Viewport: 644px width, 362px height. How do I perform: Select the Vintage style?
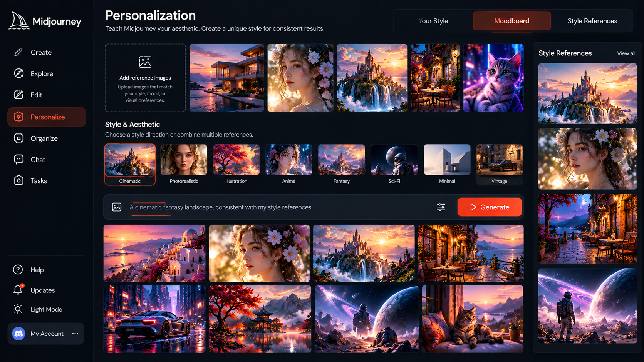pos(500,165)
